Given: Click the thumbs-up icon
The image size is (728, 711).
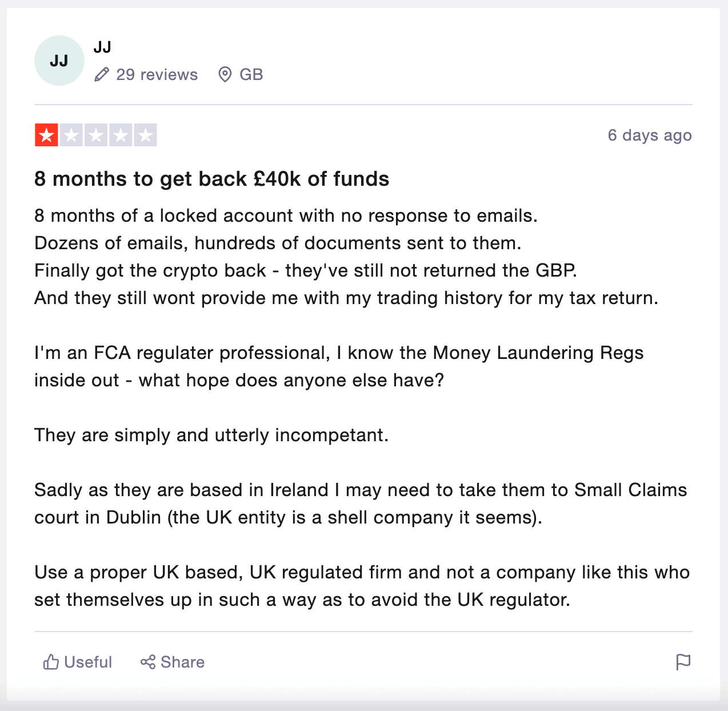Looking at the screenshot, I should pyautogui.click(x=51, y=662).
